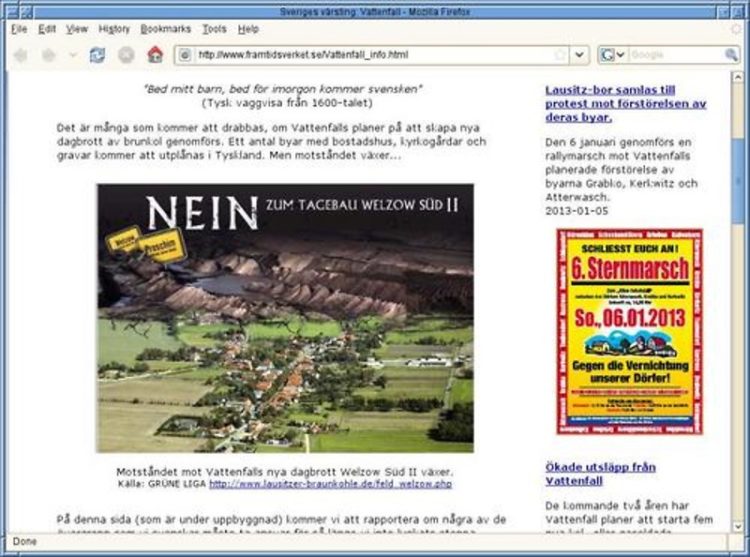
Task: Open the search engine selector dropdown
Action: pyautogui.click(x=621, y=54)
